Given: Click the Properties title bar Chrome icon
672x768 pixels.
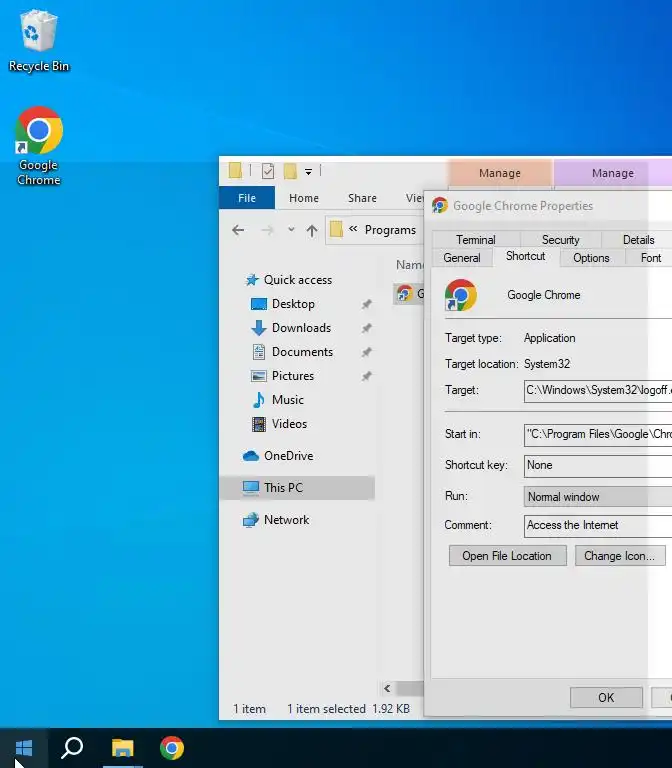Looking at the screenshot, I should [x=440, y=205].
